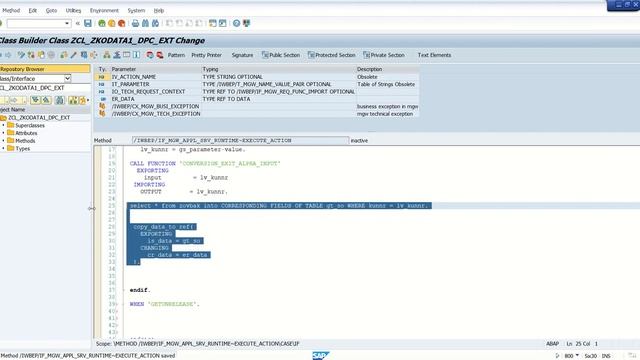Open the System menu
This screenshot has width=640, height=360.
[x=136, y=10]
